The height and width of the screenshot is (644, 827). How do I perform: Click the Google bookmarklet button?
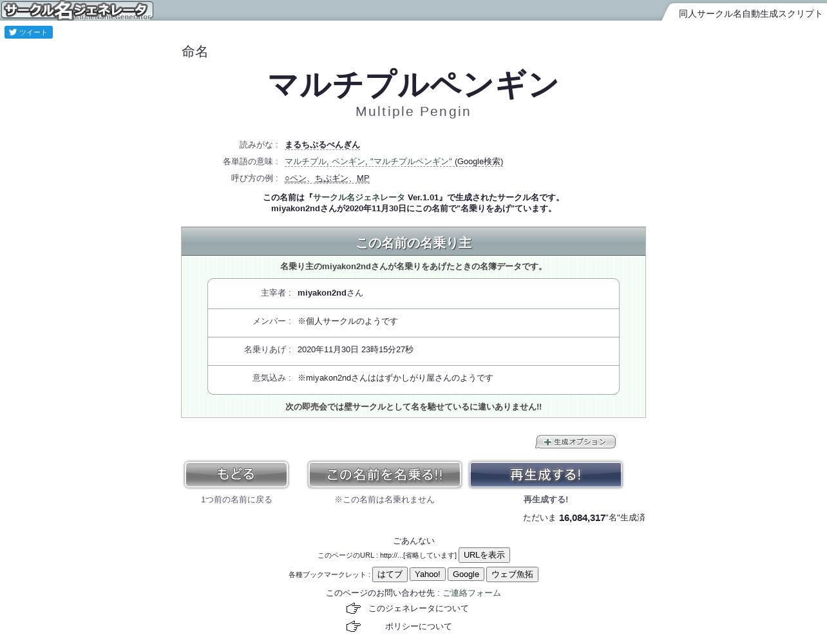466,574
